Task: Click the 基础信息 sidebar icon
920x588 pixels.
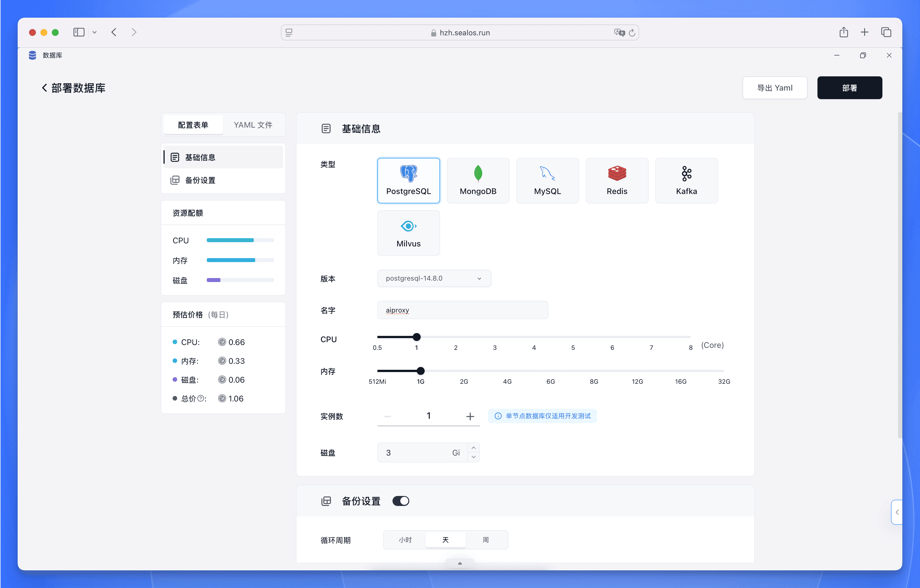Action: click(175, 157)
